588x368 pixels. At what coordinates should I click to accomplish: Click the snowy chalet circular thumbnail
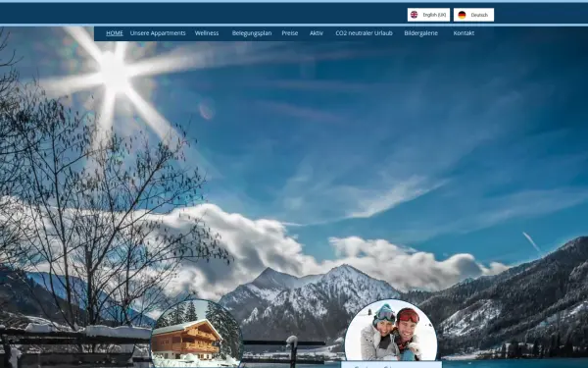click(x=197, y=334)
